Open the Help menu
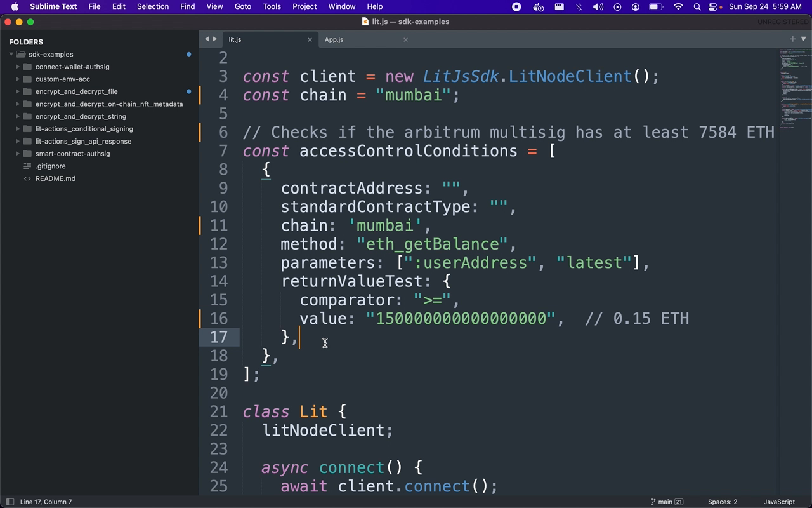The width and height of the screenshot is (812, 508). click(375, 6)
